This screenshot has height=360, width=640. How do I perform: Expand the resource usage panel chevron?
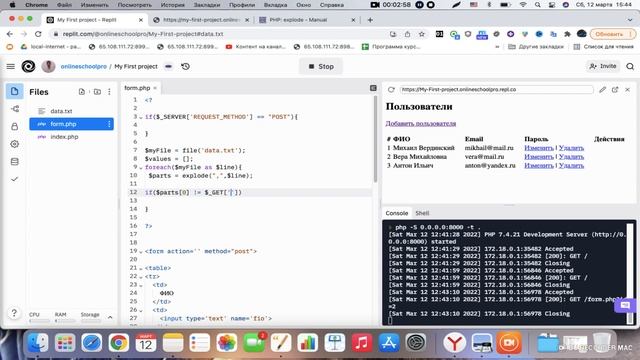tap(110, 317)
